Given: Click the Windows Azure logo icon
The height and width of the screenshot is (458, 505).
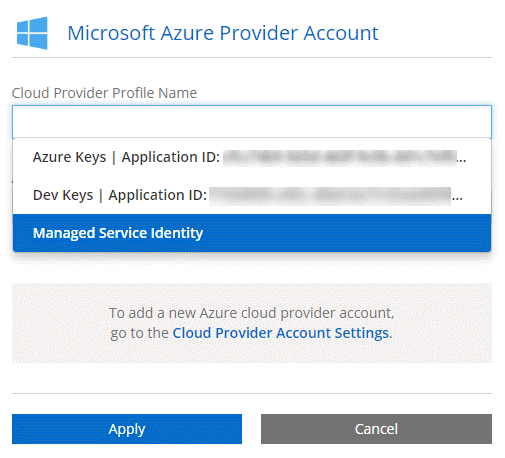Looking at the screenshot, I should pyautogui.click(x=32, y=33).
